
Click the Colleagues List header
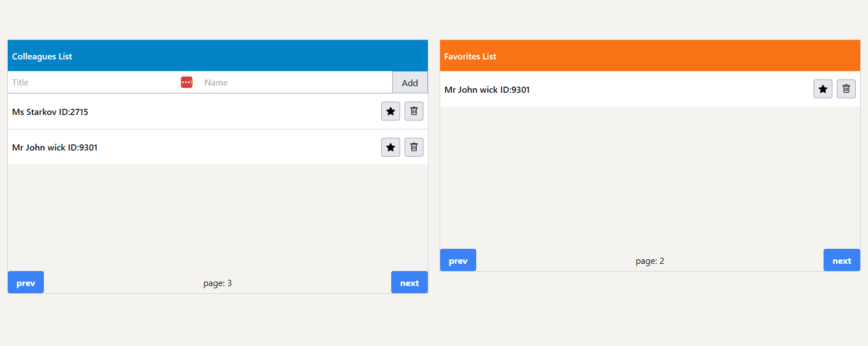pos(42,56)
